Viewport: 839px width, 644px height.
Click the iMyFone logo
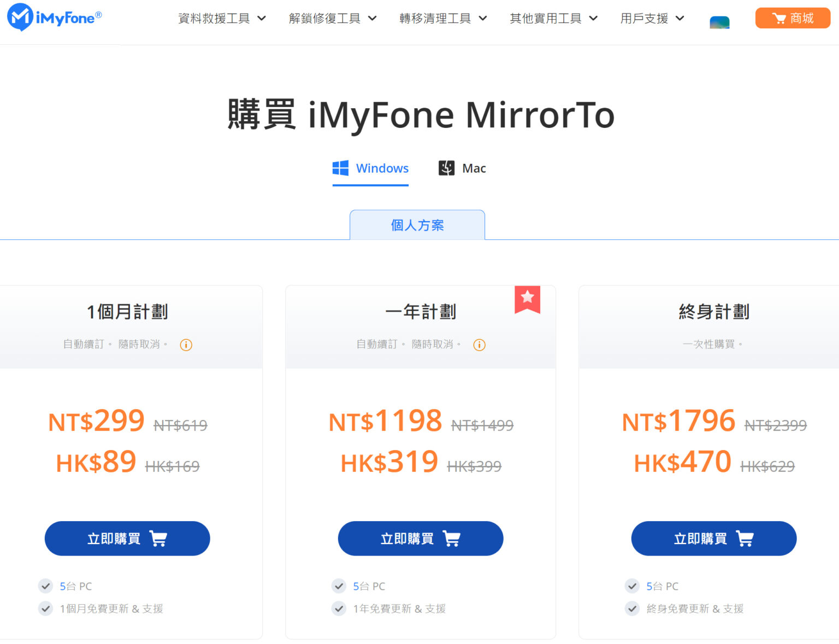[x=53, y=17]
